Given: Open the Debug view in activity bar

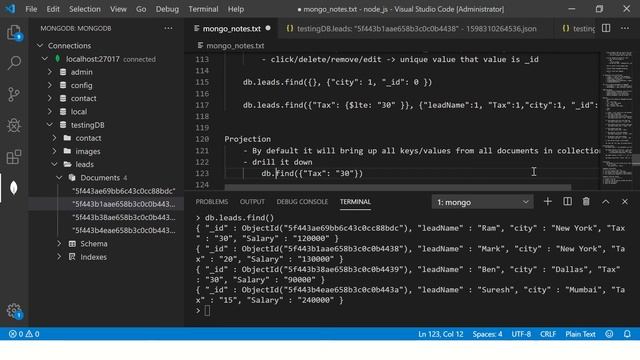Looking at the screenshot, I should tap(14, 125).
